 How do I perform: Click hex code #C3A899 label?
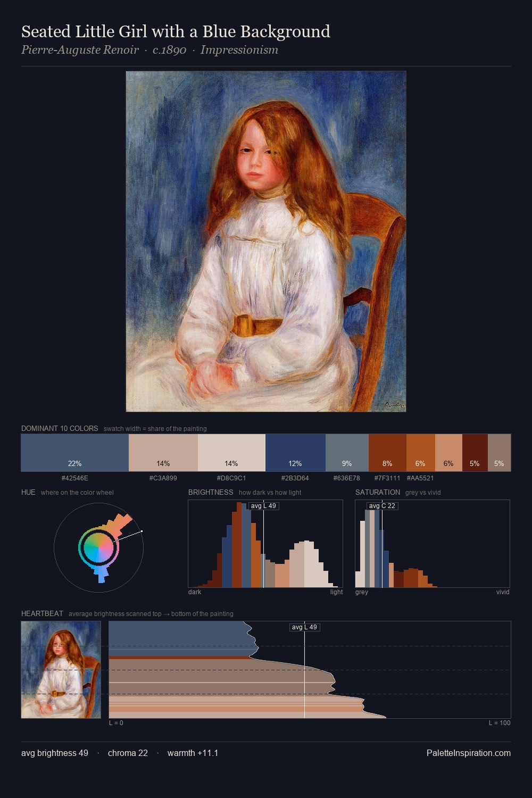[x=163, y=478]
